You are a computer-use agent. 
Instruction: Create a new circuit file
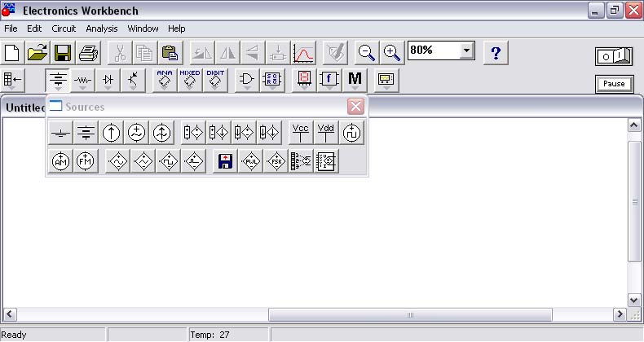[12, 53]
